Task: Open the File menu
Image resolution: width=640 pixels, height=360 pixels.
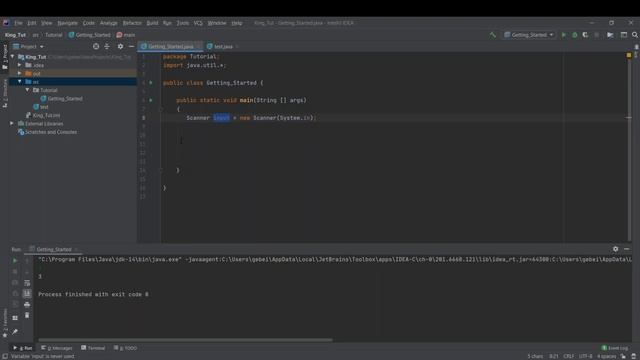Action: point(18,23)
